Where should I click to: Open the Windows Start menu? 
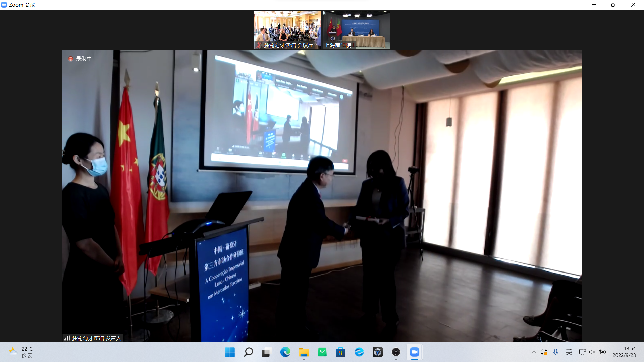[x=230, y=352]
